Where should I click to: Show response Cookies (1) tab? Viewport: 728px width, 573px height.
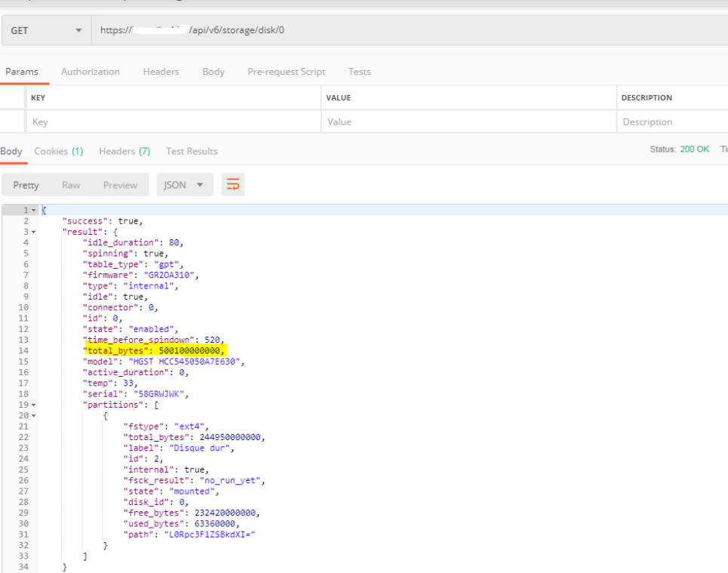pos(59,151)
